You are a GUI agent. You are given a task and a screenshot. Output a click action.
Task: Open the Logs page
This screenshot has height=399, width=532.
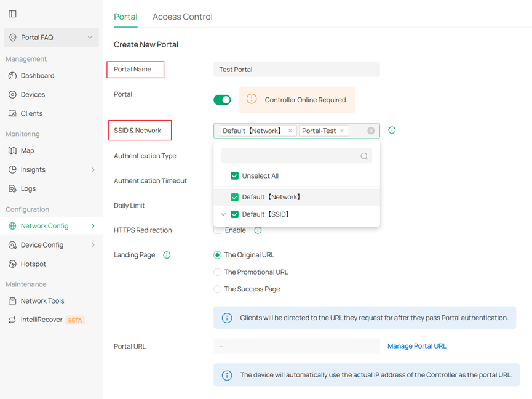pyautogui.click(x=28, y=189)
